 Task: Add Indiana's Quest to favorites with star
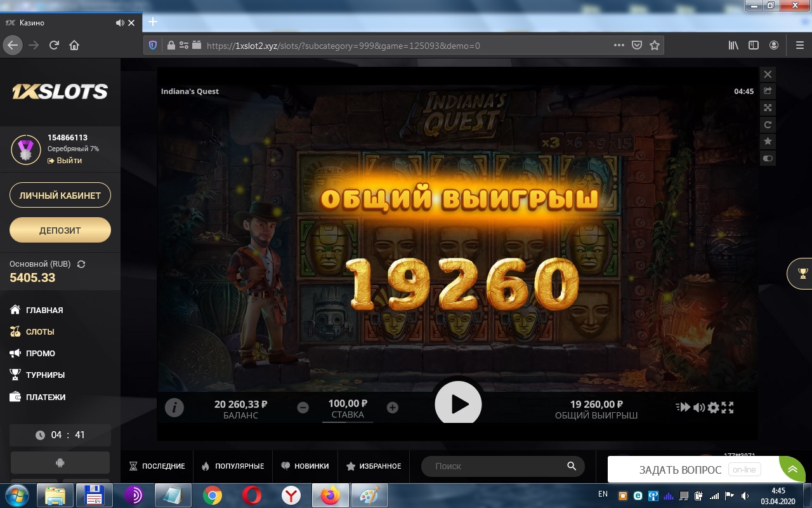tap(768, 141)
